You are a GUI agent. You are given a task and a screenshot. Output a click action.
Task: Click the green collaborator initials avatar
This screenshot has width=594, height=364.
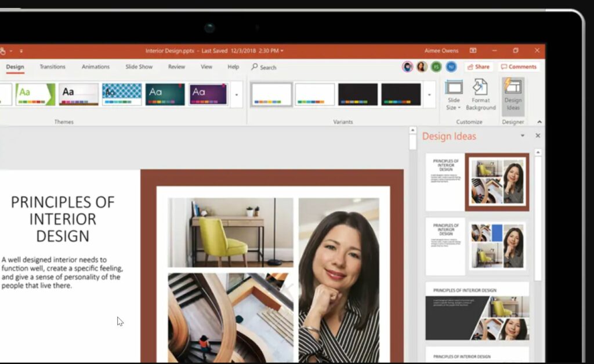[436, 67]
